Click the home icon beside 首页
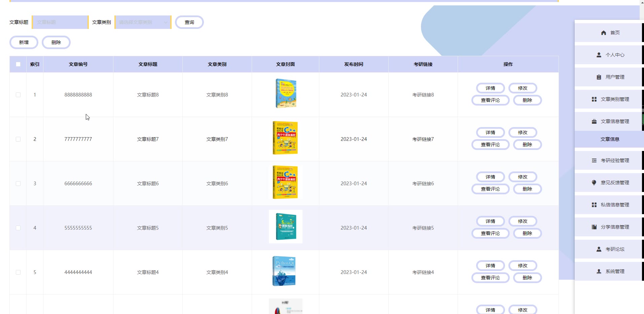 [603, 33]
